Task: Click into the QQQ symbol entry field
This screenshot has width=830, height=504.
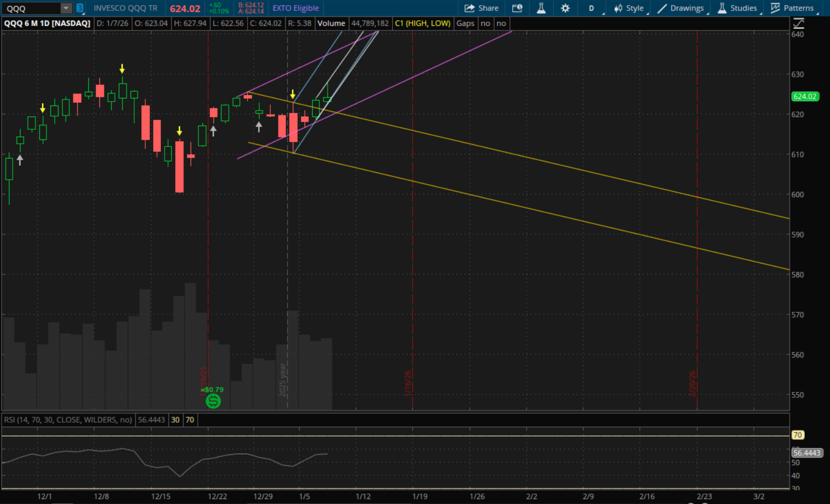Action: tap(31, 8)
